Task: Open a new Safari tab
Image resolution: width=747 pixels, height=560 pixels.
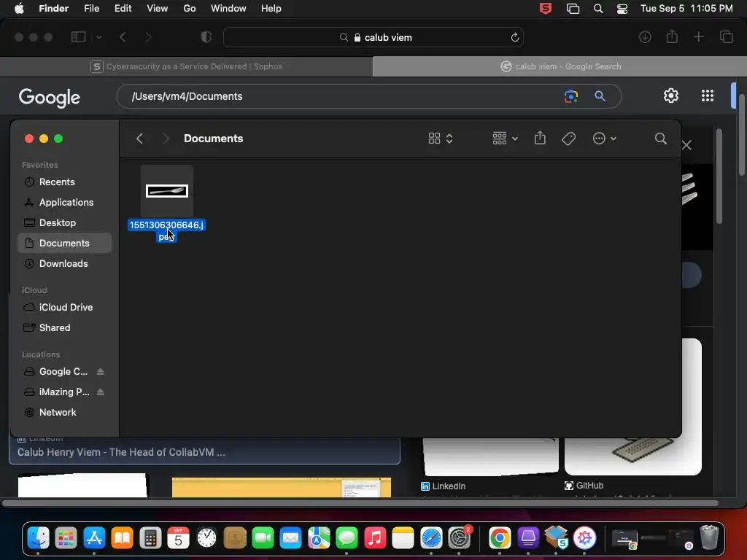Action: point(698,36)
